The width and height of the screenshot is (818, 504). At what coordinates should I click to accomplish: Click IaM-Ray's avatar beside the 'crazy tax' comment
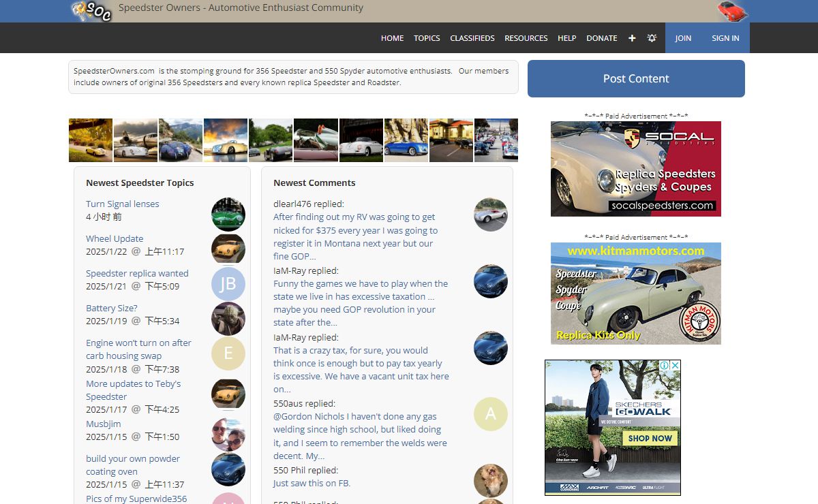[491, 348]
